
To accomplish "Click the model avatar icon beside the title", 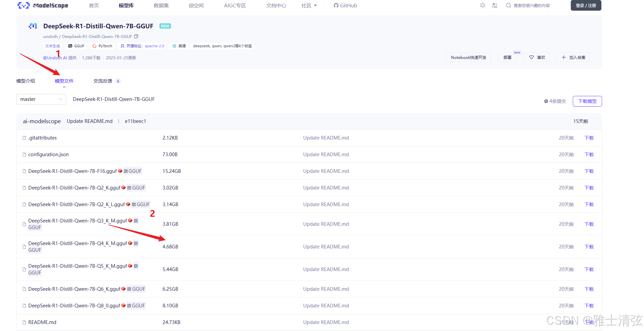I will 33,26.
